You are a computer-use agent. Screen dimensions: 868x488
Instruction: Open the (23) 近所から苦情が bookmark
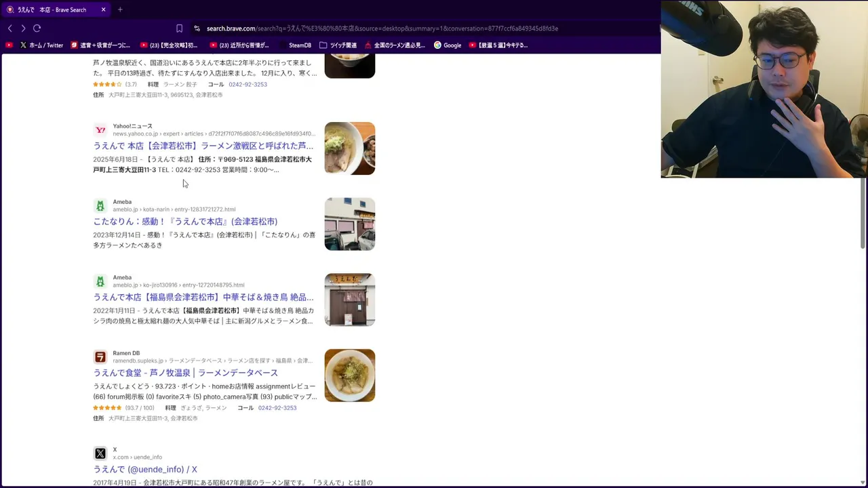[239, 45]
